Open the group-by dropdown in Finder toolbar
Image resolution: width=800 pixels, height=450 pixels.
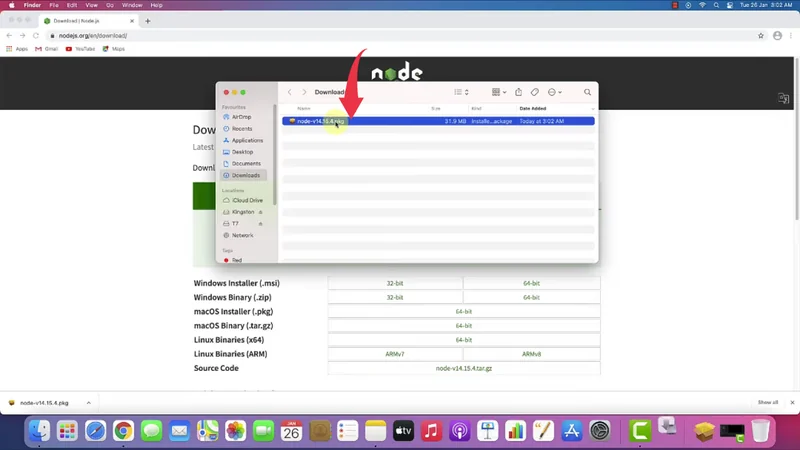(498, 92)
